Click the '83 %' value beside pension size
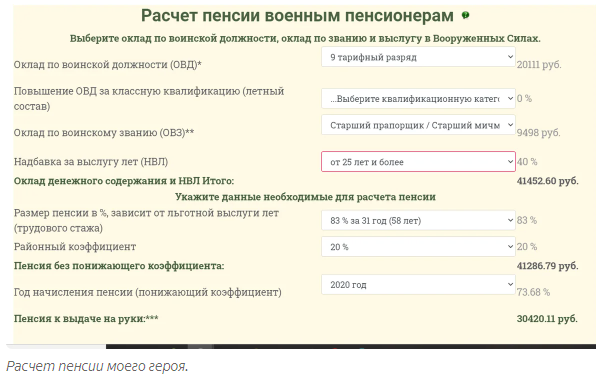 pos(527,220)
